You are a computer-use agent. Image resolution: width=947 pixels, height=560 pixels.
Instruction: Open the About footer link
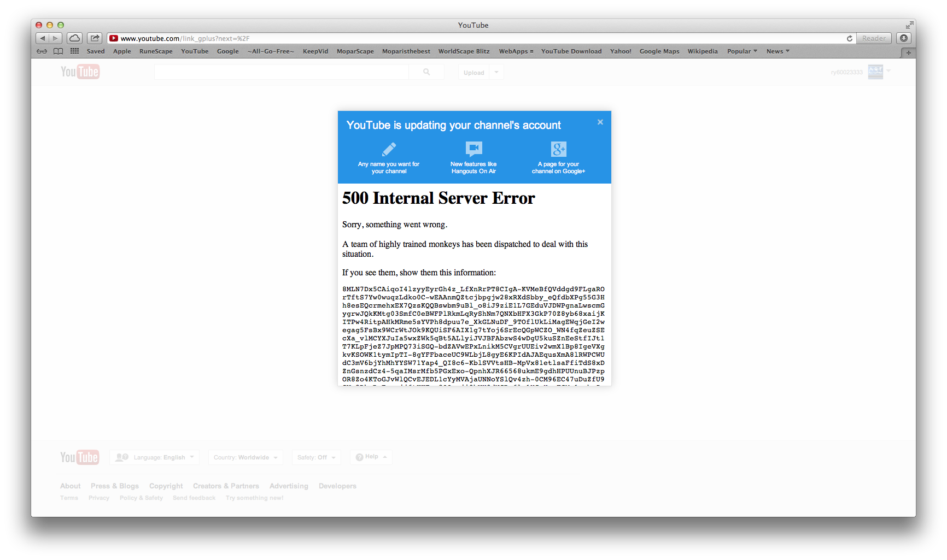point(70,486)
